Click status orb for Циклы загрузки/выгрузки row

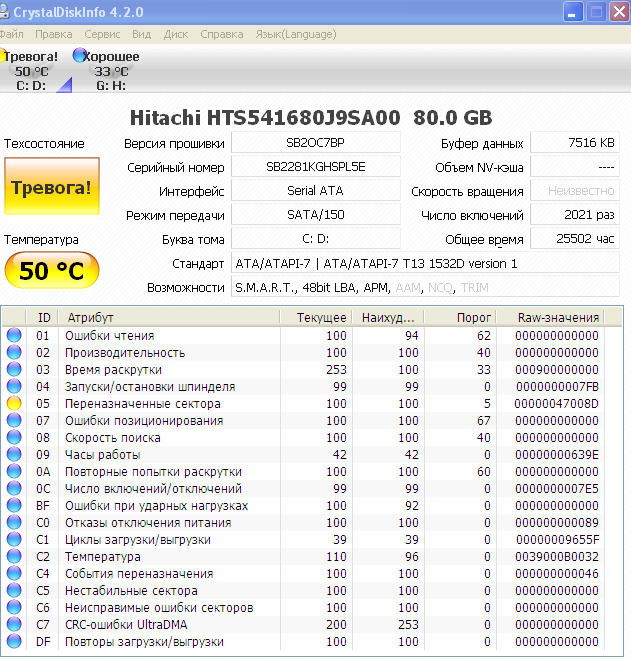click(14, 540)
